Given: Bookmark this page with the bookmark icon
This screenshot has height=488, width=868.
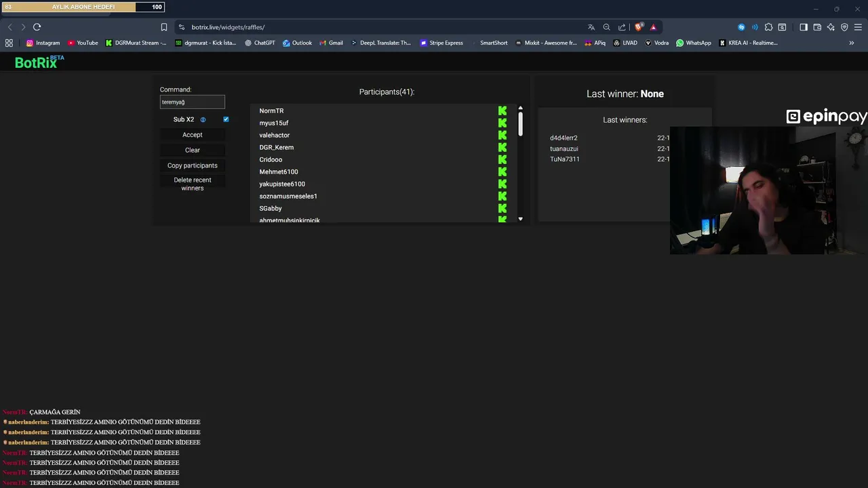Looking at the screenshot, I should 164,27.
